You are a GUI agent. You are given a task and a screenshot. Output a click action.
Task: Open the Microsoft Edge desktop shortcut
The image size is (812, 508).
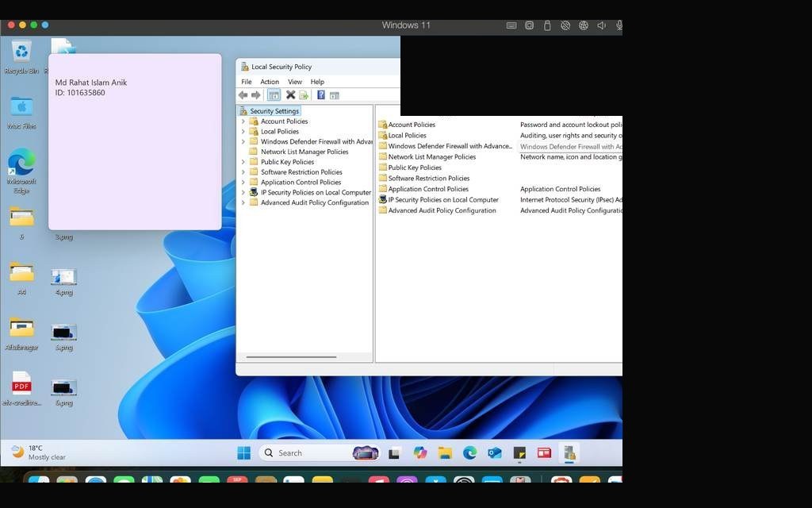tap(21, 171)
